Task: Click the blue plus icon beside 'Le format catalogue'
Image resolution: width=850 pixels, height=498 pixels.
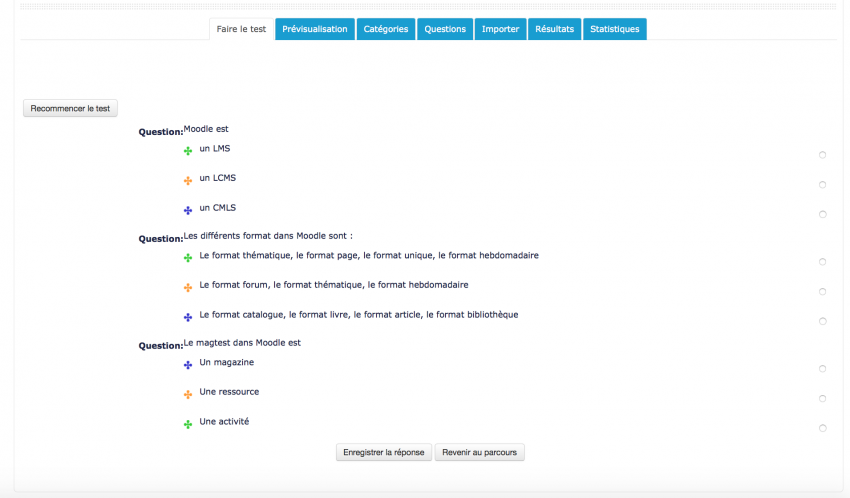Action: (x=188, y=317)
